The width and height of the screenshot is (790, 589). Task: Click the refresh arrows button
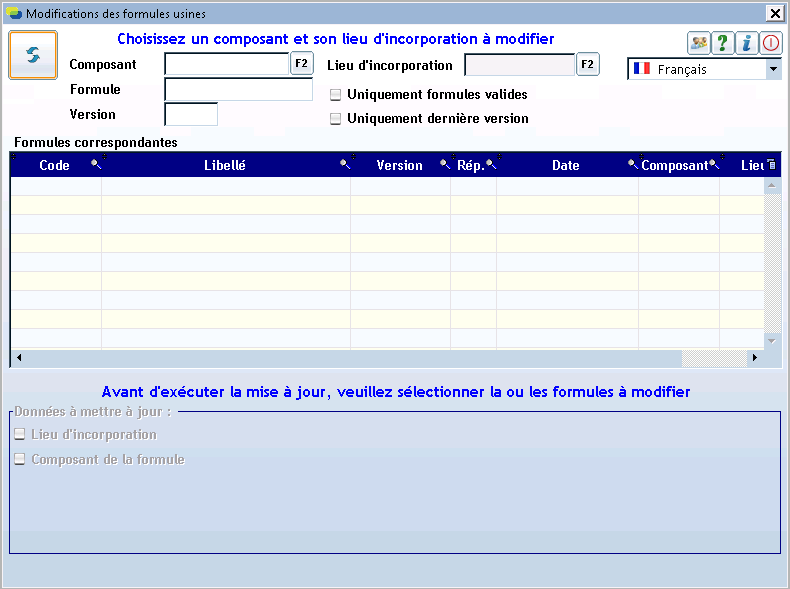(33, 55)
